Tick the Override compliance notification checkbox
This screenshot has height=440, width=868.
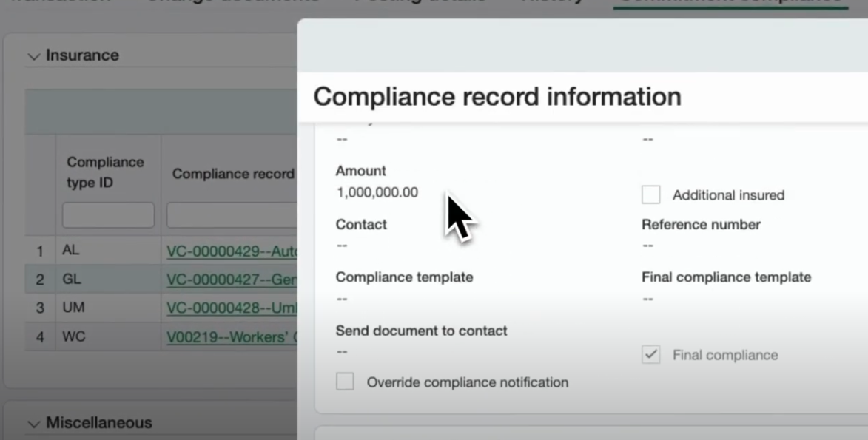coord(345,382)
